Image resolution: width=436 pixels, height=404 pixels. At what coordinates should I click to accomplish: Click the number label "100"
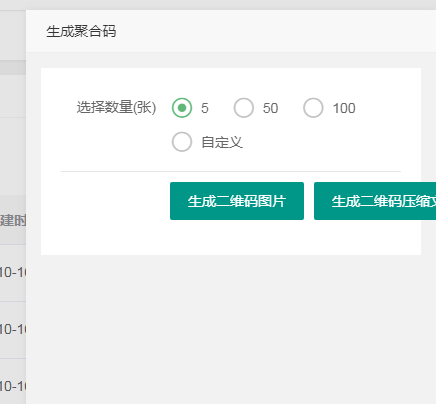[x=344, y=108]
